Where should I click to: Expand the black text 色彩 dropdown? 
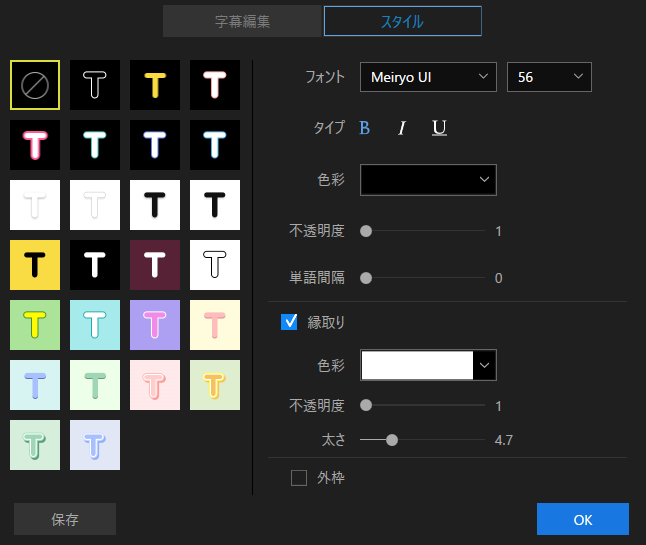point(428,180)
